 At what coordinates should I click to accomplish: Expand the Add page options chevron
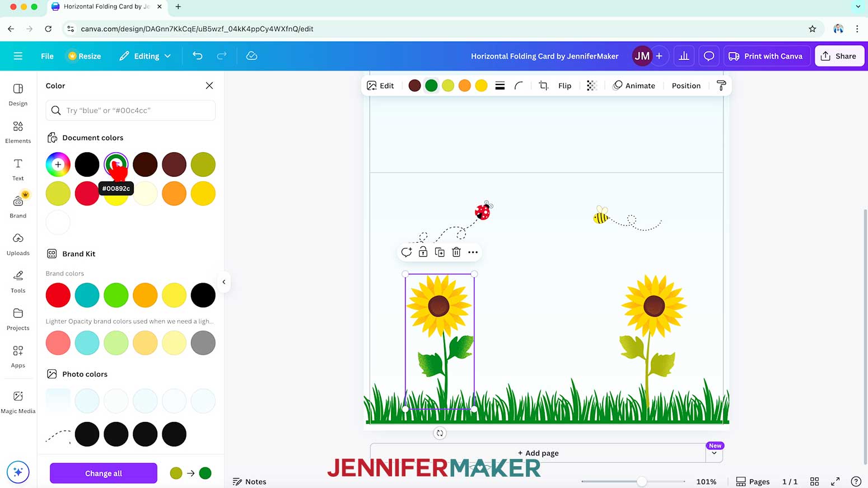tap(714, 453)
